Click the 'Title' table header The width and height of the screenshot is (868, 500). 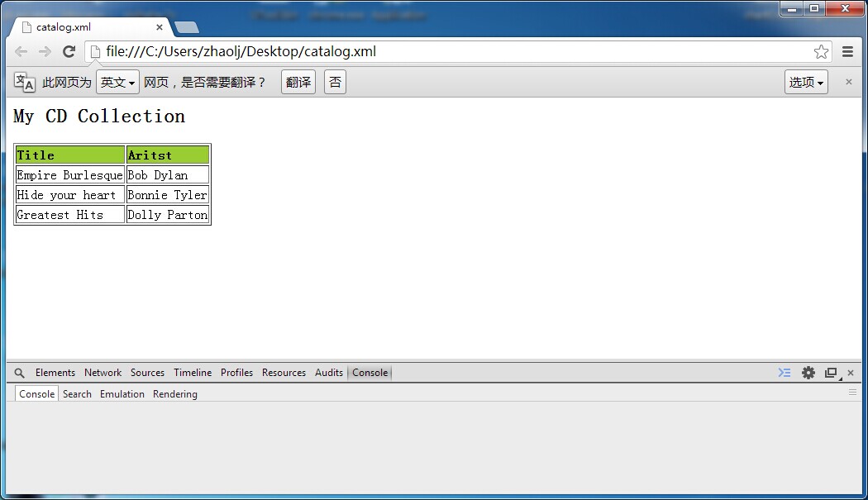70,155
